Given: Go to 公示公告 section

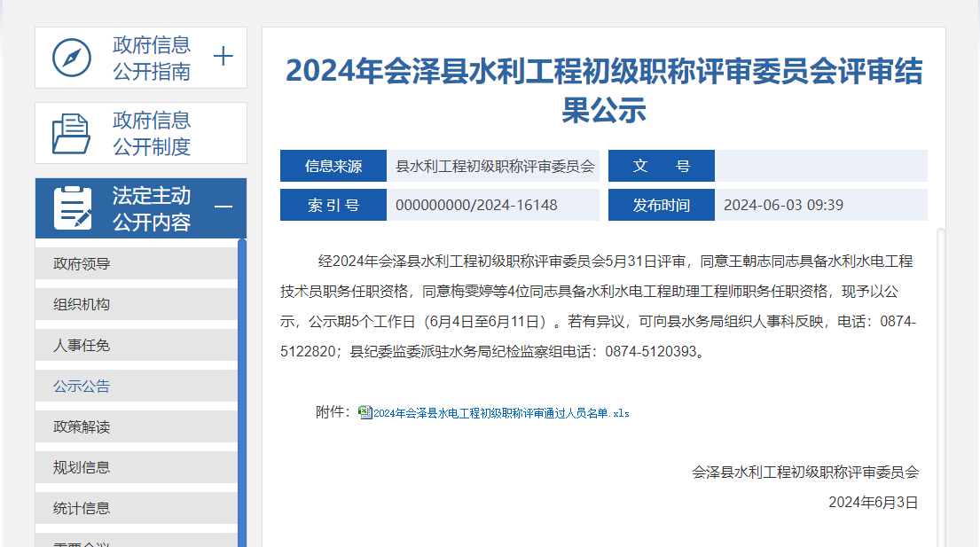Looking at the screenshot, I should point(82,387).
